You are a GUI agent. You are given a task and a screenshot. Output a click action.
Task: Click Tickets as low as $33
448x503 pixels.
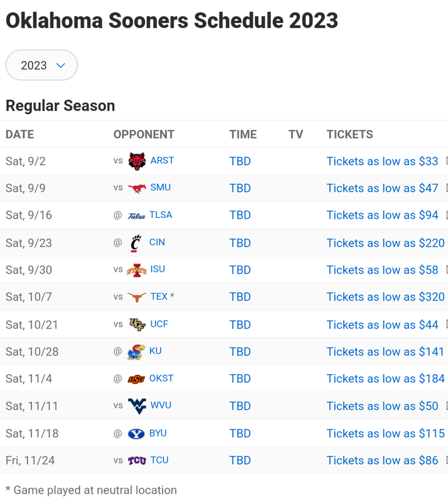coord(382,161)
